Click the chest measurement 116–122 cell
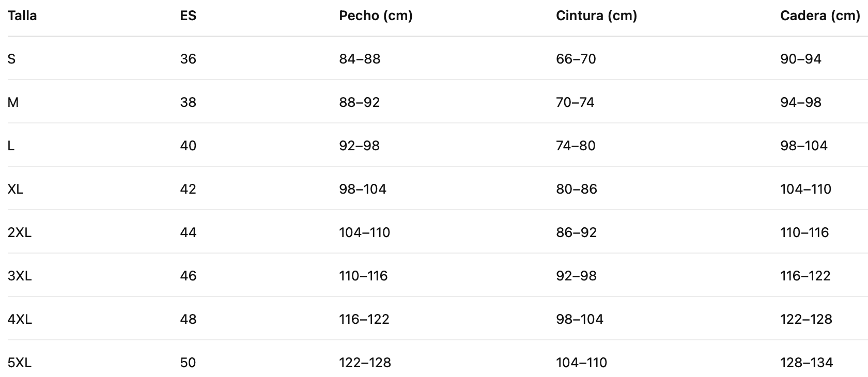This screenshot has width=868, height=377. (x=364, y=320)
